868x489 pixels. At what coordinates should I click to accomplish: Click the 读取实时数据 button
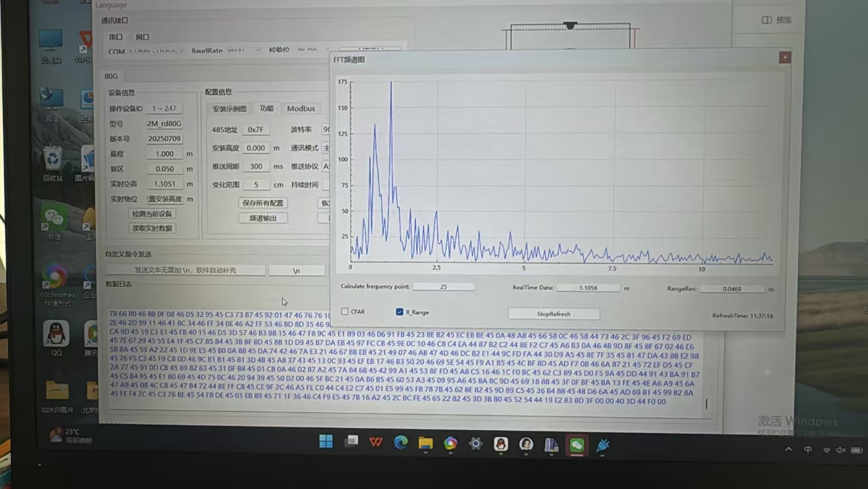pos(152,228)
